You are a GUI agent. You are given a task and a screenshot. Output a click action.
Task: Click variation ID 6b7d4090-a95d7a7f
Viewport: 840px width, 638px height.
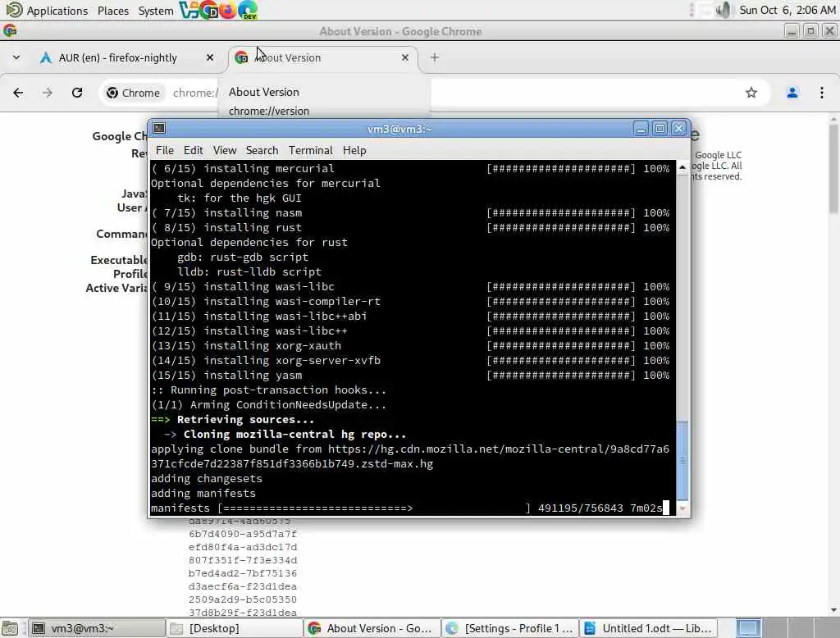[243, 534]
